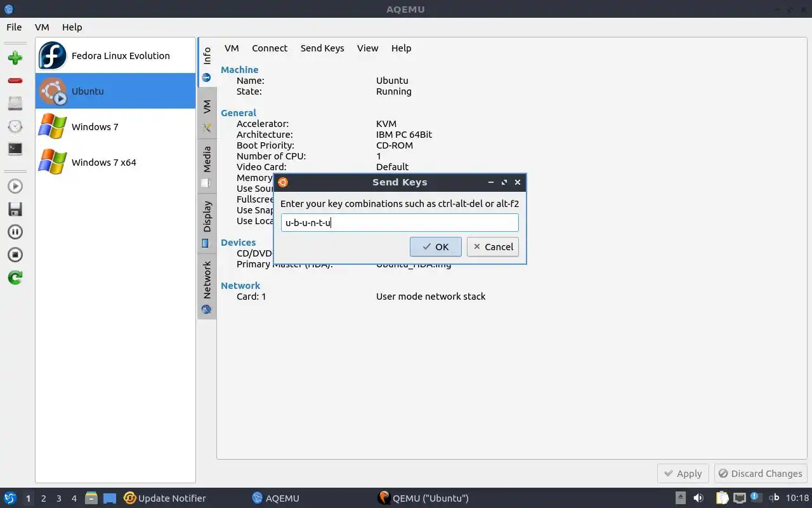This screenshot has width=812, height=508.
Task: Open the Send Keys menu
Action: pyautogui.click(x=322, y=48)
